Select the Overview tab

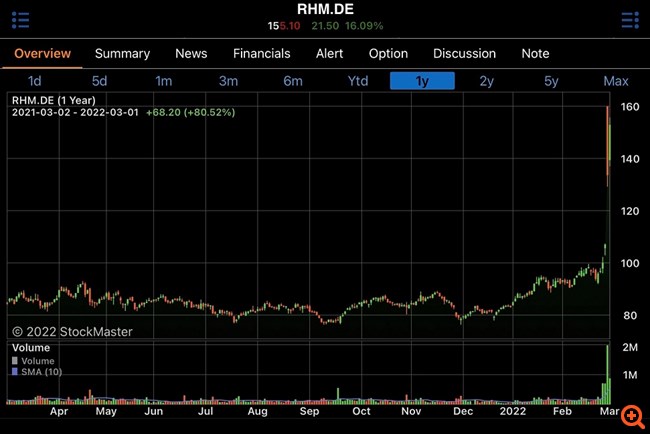tap(43, 53)
